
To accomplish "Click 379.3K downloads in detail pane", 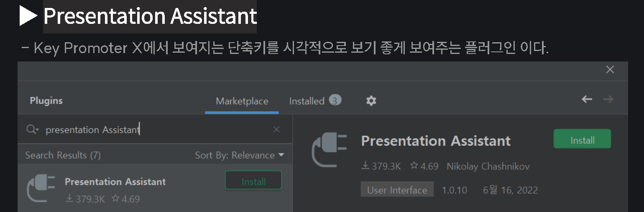I will click(x=381, y=166).
